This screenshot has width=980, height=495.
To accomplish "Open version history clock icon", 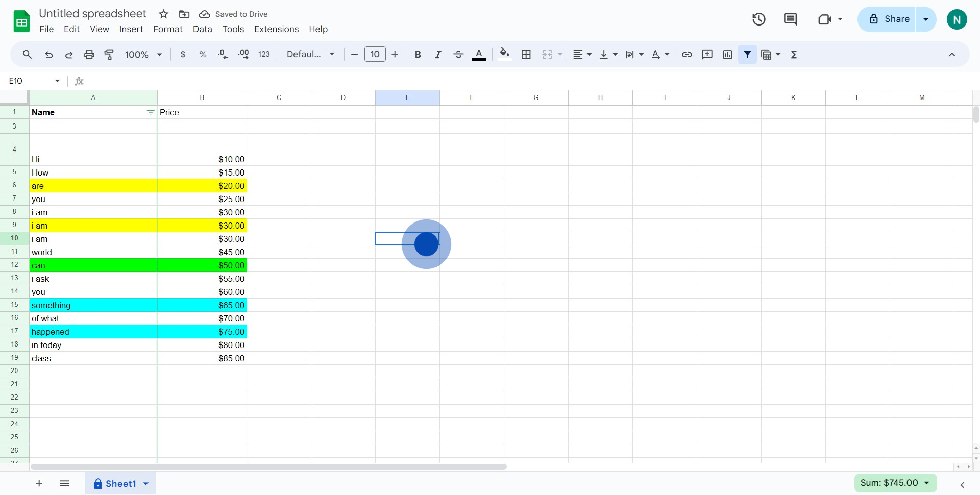I will coord(759,19).
